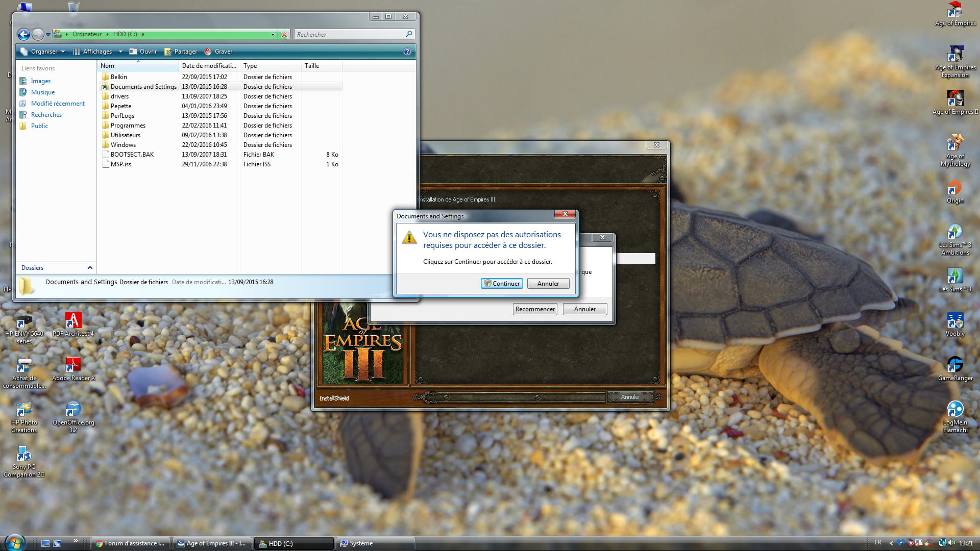The width and height of the screenshot is (980, 551).
Task: Select the Programmes folder
Action: (x=128, y=126)
